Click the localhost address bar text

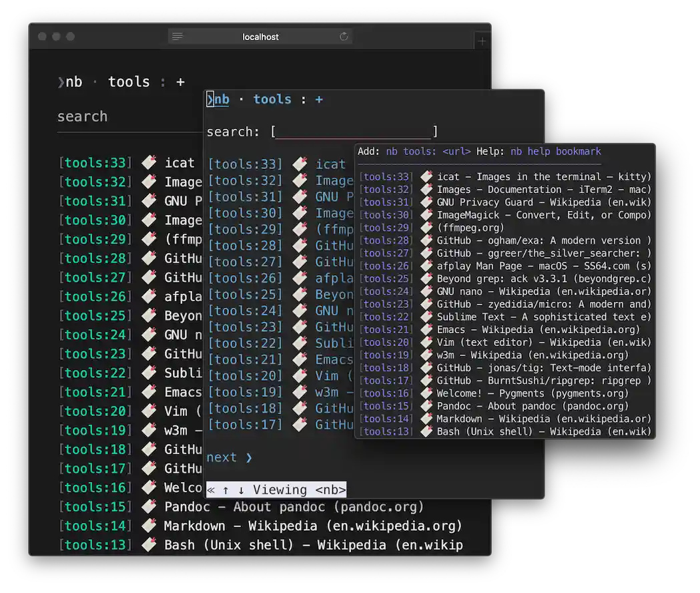point(260,37)
